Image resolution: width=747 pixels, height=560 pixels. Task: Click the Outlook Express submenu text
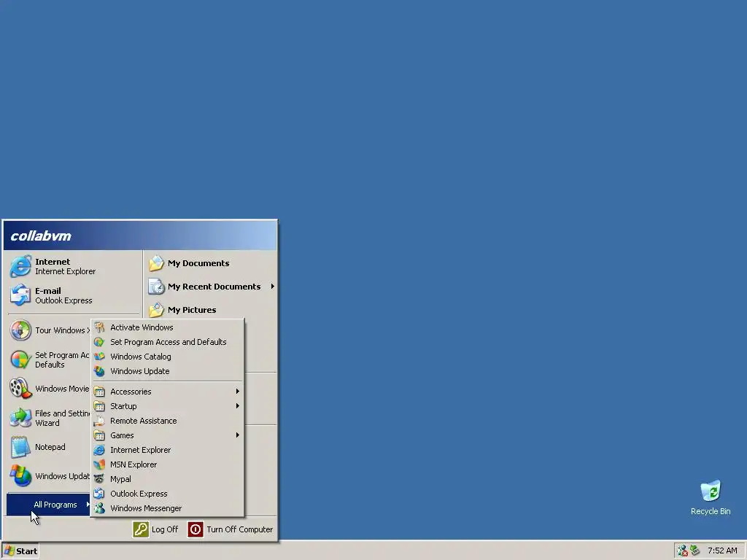pos(139,494)
